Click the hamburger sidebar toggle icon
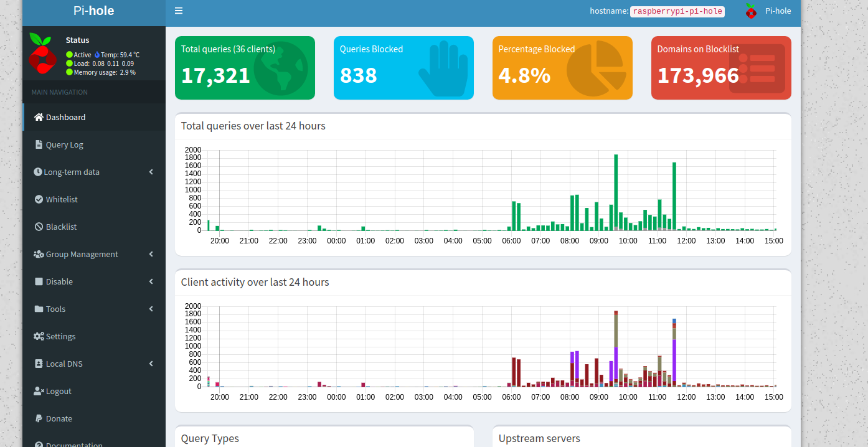 (179, 11)
